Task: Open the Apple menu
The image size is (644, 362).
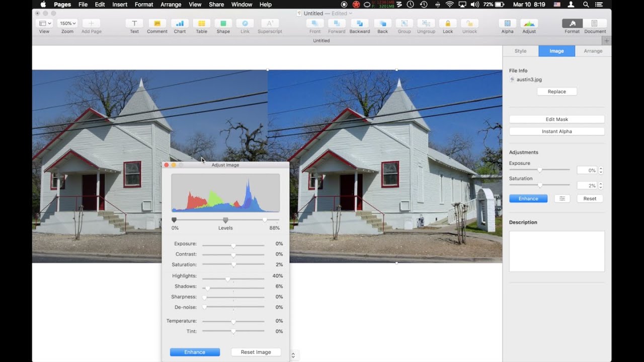Action: [43, 5]
